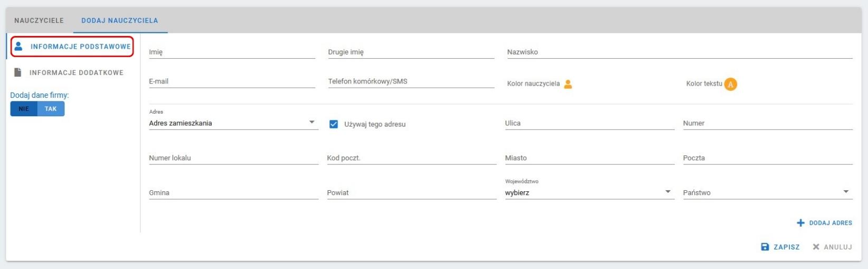This screenshot has width=868, height=269.
Task: Click the person icon beside Informacje podstawowe
Action: [x=18, y=47]
